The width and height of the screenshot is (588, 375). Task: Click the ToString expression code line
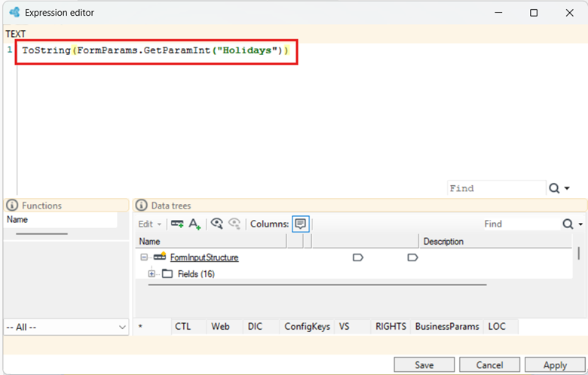point(155,50)
